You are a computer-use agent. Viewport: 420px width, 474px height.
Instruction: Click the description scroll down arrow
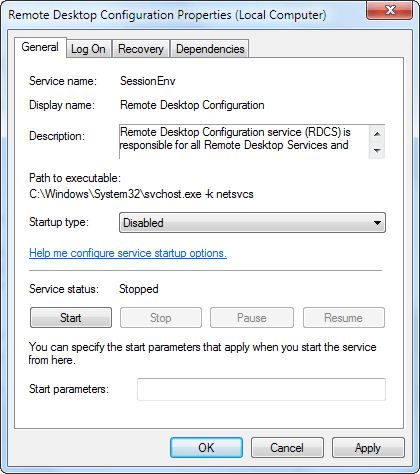coord(377,150)
